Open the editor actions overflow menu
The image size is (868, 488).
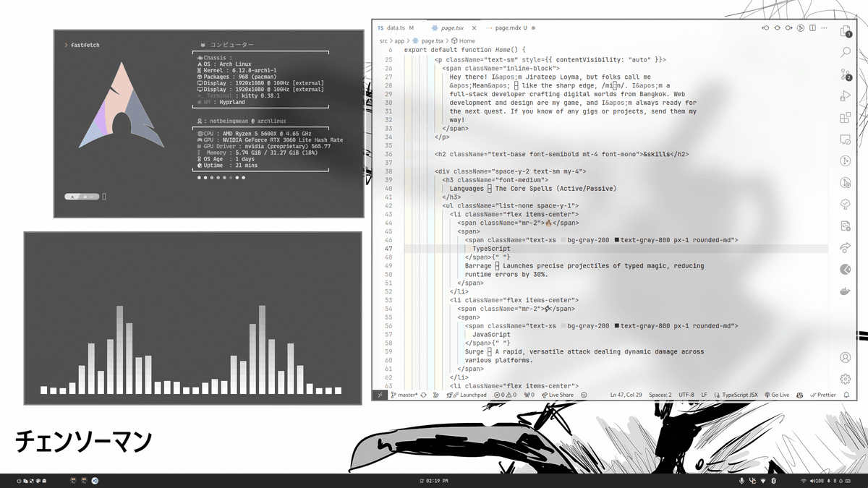(x=823, y=27)
